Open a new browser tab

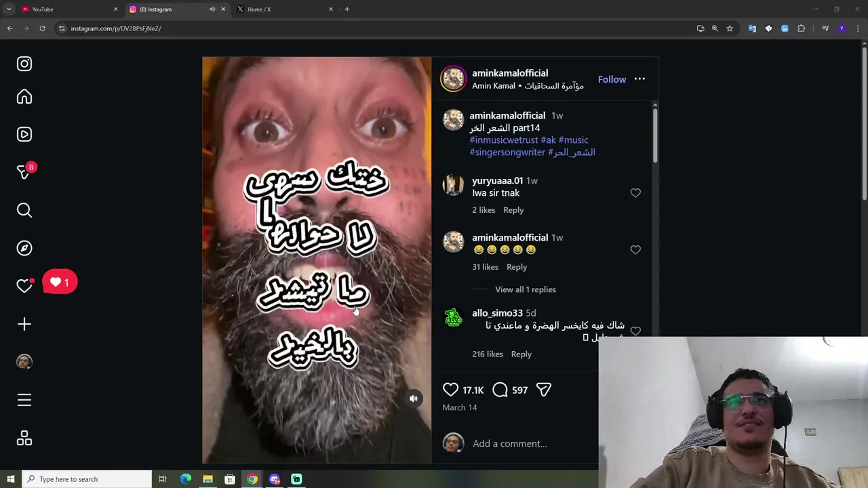pos(347,9)
